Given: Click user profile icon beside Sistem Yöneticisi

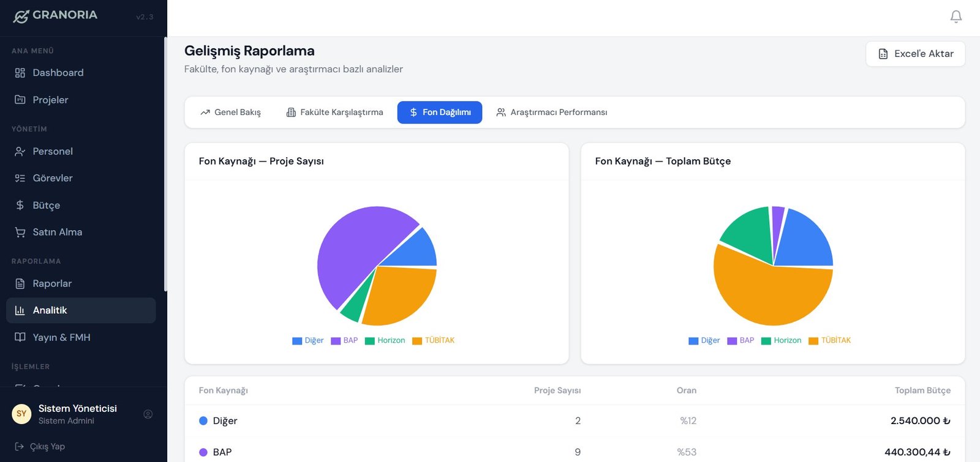Looking at the screenshot, I should click(x=148, y=414).
